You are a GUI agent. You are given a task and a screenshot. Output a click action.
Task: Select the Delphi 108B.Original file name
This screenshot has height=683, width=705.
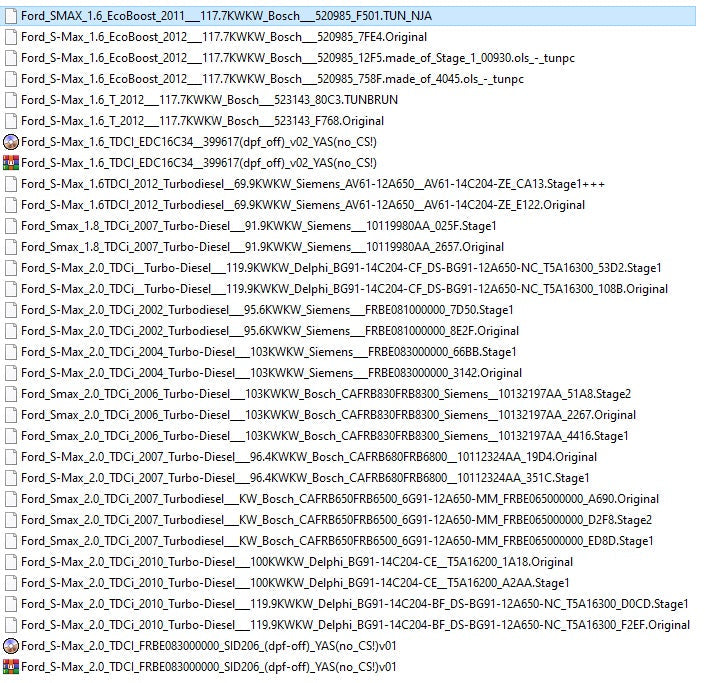point(344,289)
